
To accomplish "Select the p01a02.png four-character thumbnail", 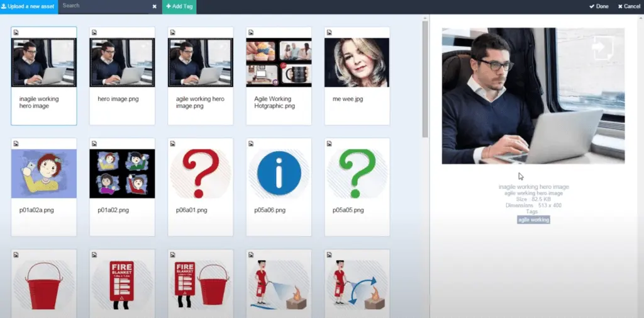I will coord(122,174).
